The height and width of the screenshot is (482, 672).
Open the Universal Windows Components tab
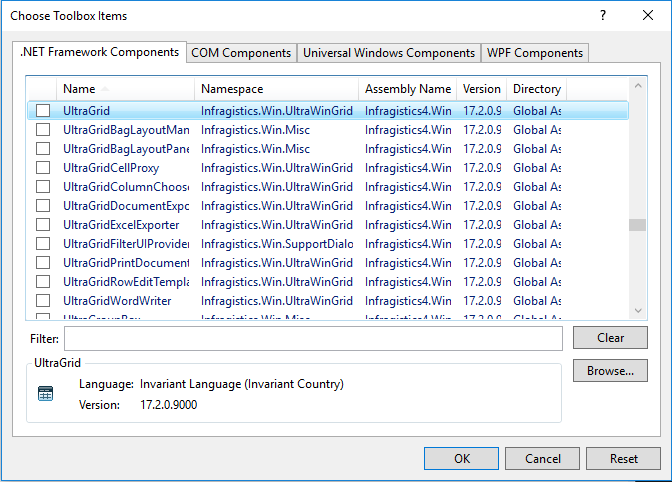(388, 53)
